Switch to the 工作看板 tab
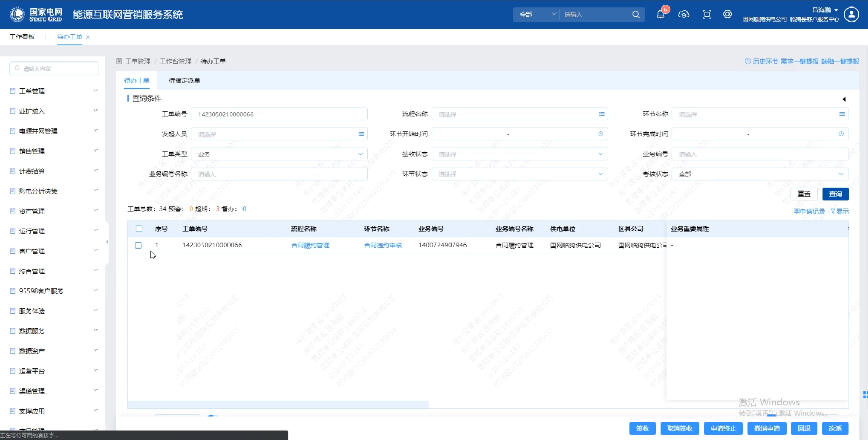This screenshot has width=868, height=440. pyautogui.click(x=22, y=37)
